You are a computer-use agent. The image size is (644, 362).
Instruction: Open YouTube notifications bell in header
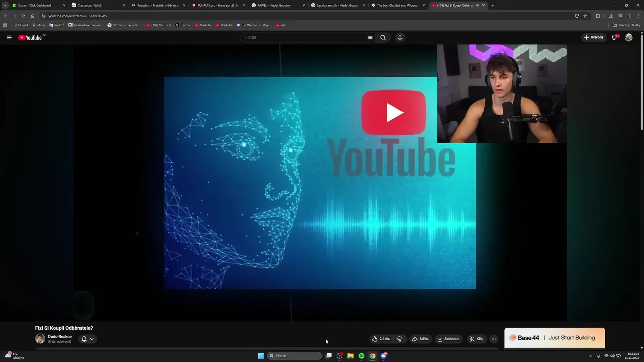[614, 37]
